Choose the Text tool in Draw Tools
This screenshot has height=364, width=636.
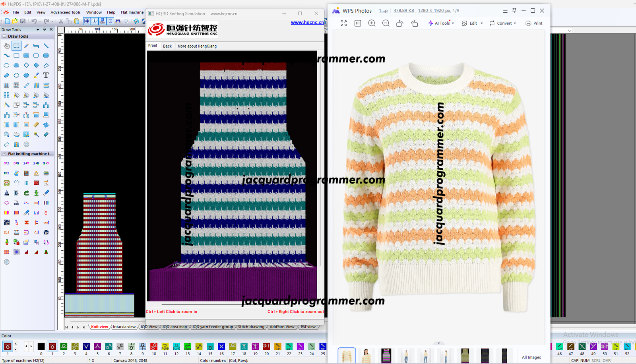(46, 75)
